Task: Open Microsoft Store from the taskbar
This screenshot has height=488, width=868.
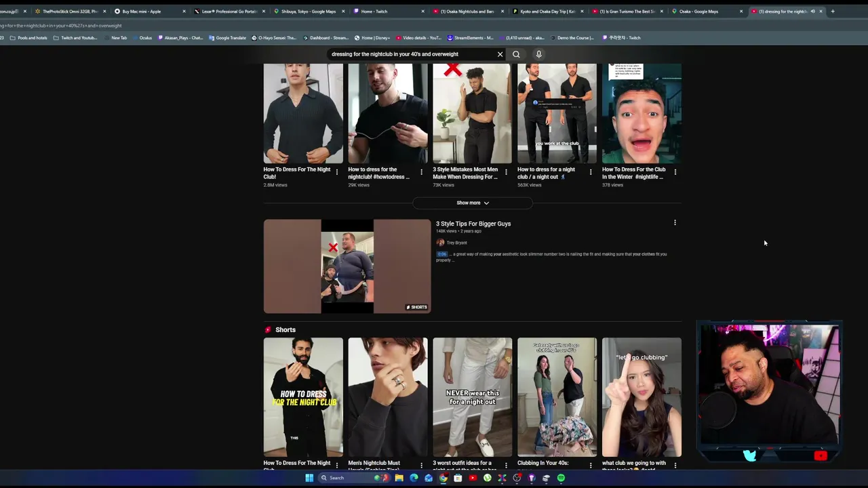Action: point(458,478)
